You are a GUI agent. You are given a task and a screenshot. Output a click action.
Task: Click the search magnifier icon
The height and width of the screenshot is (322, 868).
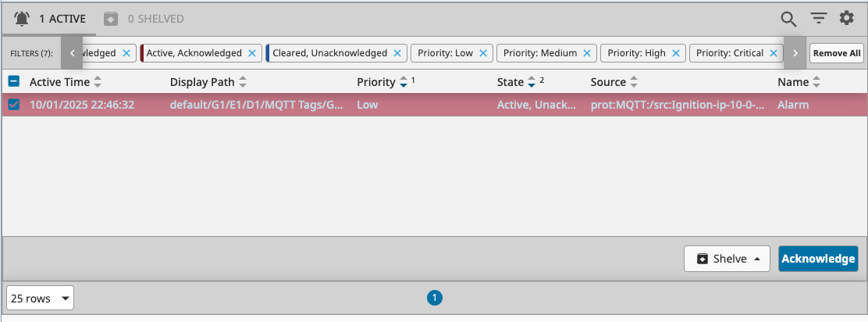tap(788, 19)
